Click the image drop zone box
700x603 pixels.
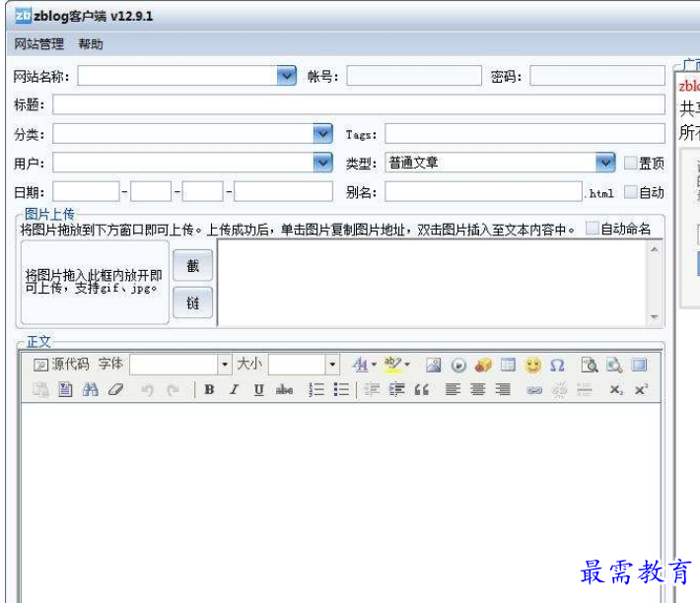click(x=95, y=283)
